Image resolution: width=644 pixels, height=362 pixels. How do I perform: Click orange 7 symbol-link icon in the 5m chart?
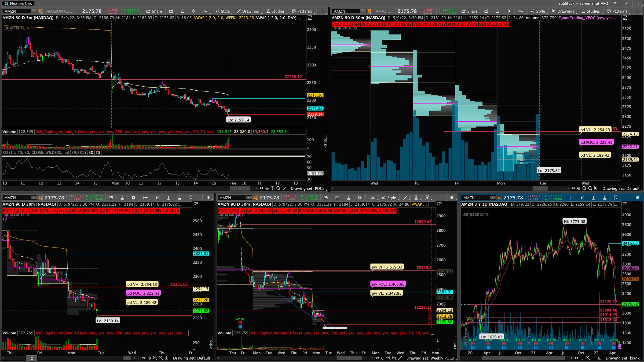tap(40, 11)
